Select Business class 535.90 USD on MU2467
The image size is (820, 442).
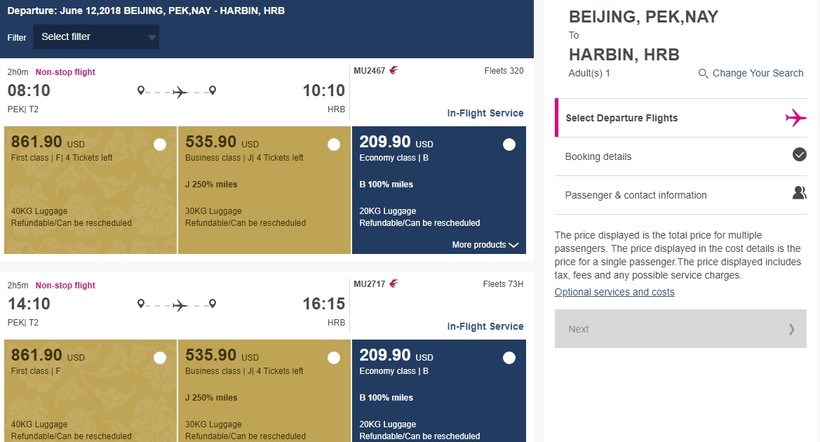point(335,145)
